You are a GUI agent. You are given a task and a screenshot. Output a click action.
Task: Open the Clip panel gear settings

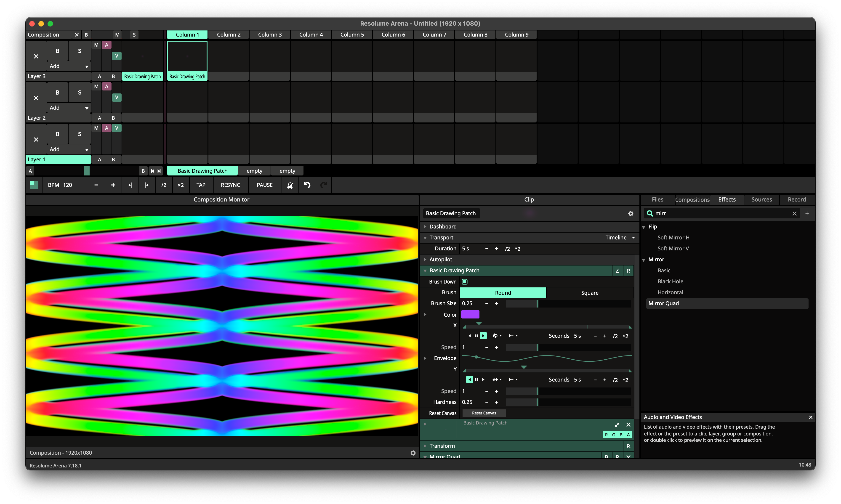[631, 213]
